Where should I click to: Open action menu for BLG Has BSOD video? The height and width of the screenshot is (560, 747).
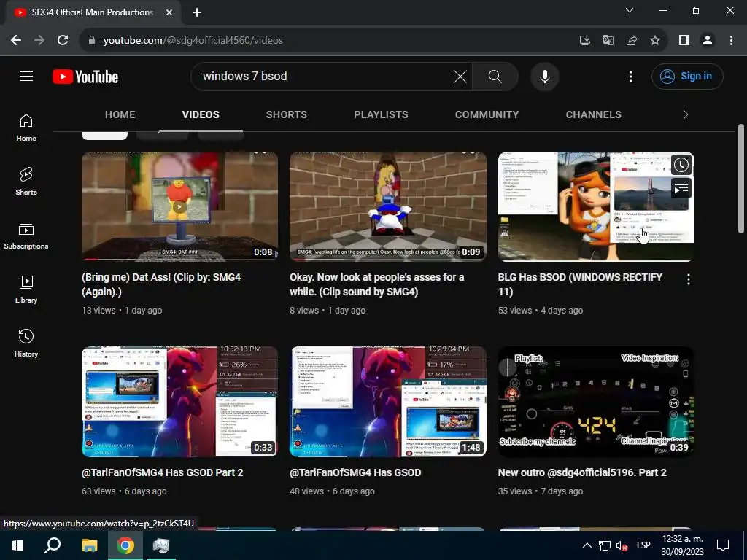(689, 279)
